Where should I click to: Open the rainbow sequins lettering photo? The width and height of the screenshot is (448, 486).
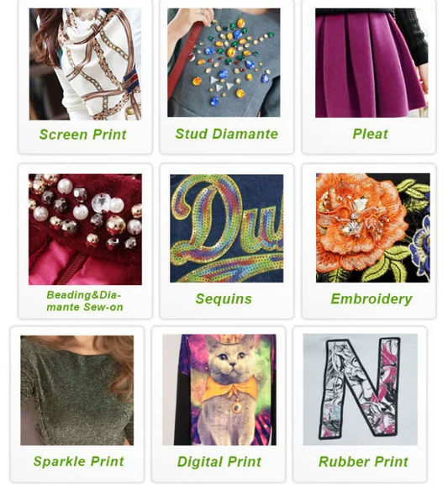226,229
